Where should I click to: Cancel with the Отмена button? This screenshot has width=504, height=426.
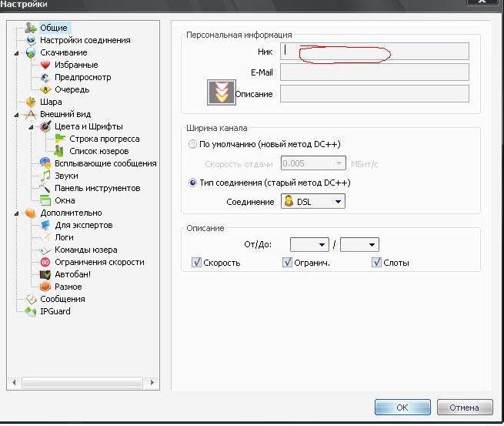465,408
